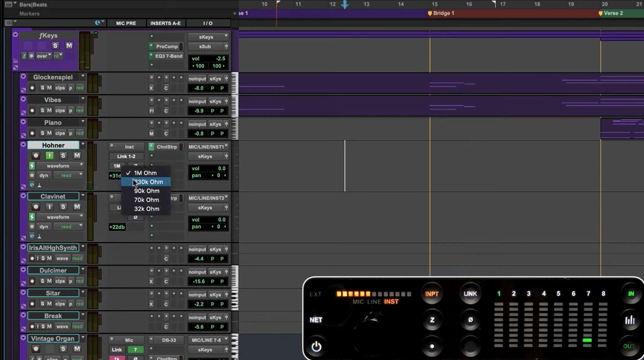Screen dimensions: 644x360
Task: Click the MIC PRE column header
Action: (x=126, y=23)
